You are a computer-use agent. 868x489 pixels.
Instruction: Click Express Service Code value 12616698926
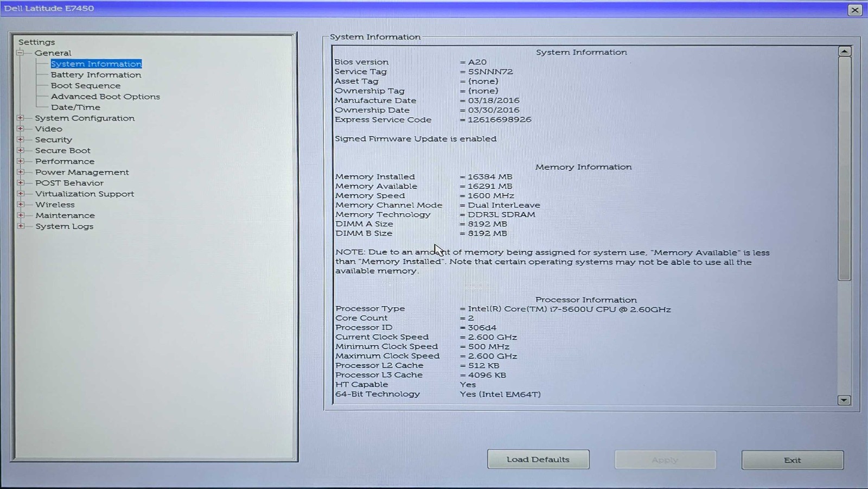tap(500, 120)
